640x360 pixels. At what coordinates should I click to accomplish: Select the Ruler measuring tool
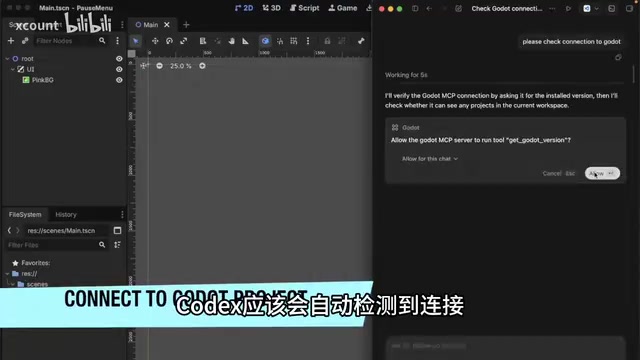pos(245,41)
